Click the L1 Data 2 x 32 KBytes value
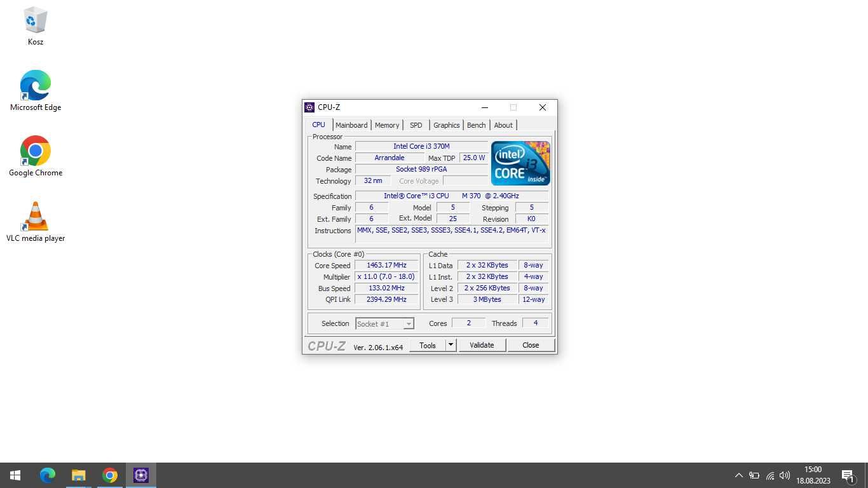The width and height of the screenshot is (868, 488). point(487,265)
